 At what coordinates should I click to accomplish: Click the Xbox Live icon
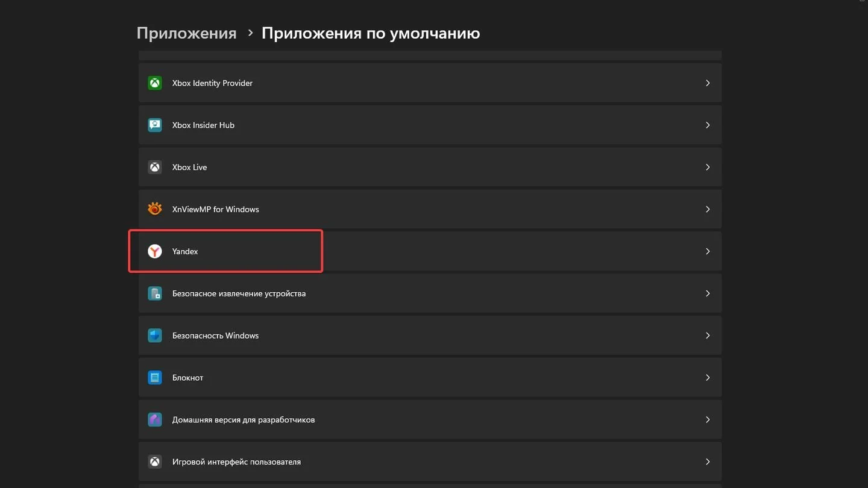(x=155, y=167)
